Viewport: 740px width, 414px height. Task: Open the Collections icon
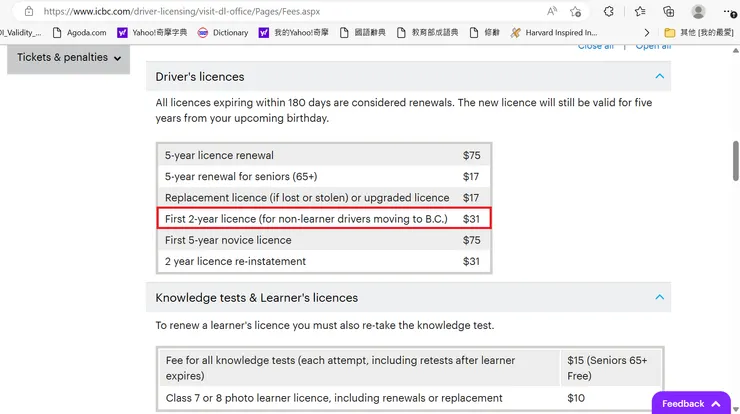pos(669,11)
